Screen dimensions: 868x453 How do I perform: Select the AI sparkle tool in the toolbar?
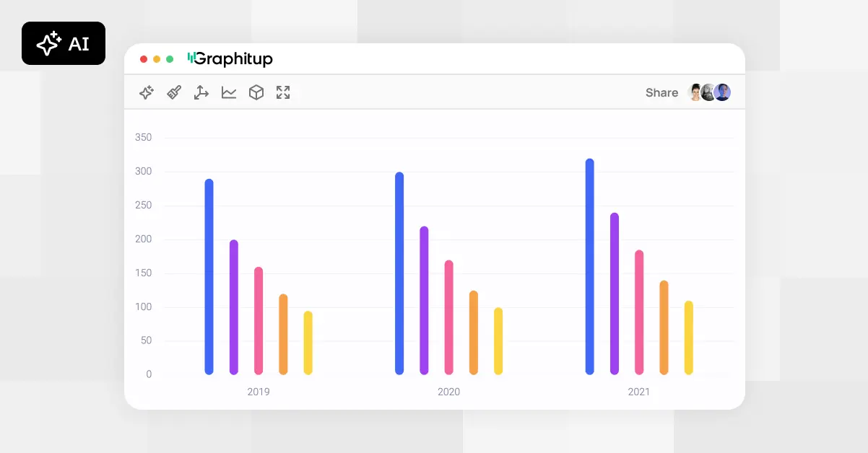[146, 92]
